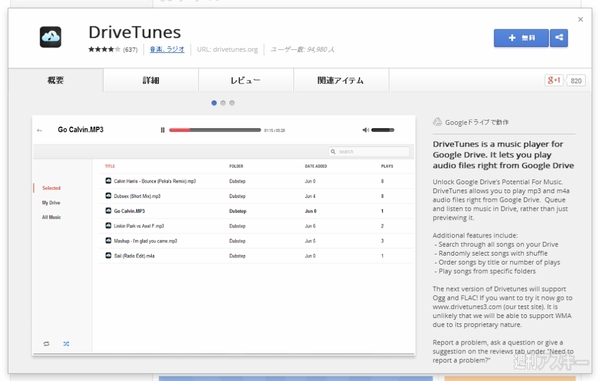Click the file icon beside Dubsex (Short Mix).mp3
The image size is (600, 381).
point(108,195)
